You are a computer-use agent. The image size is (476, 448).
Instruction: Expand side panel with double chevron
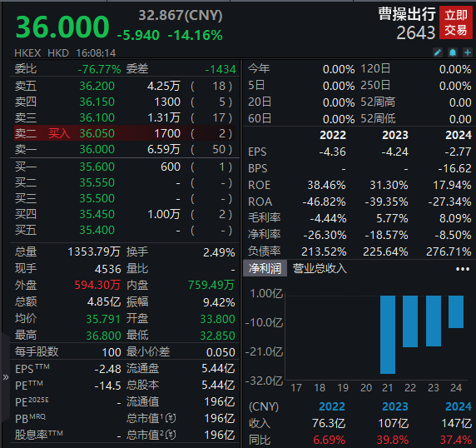click(x=6, y=377)
